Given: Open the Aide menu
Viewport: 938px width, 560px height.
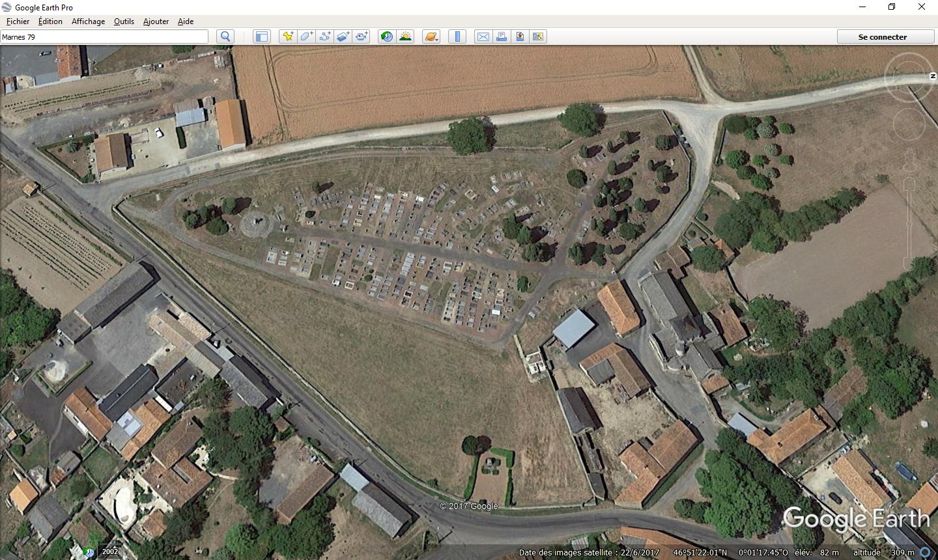Looking at the screenshot, I should point(186,21).
